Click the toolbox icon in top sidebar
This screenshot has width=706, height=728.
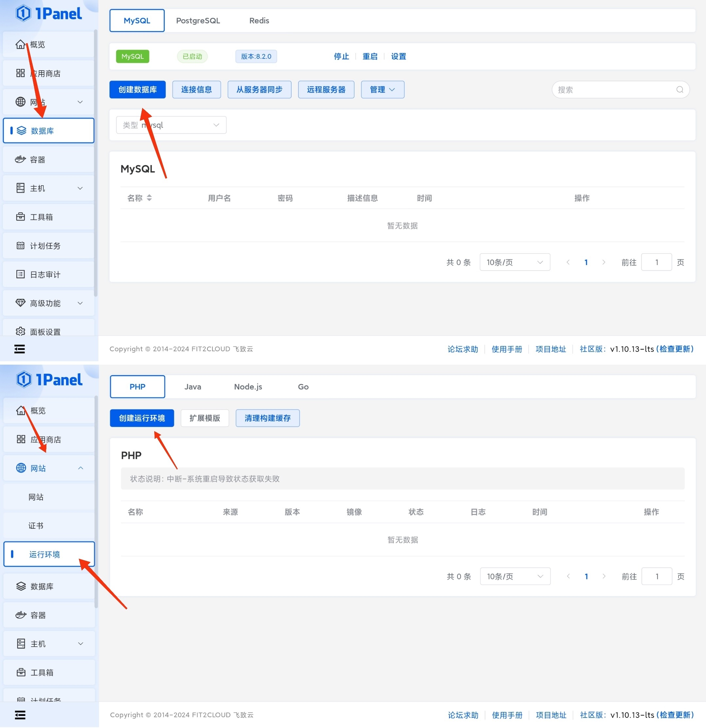click(21, 217)
